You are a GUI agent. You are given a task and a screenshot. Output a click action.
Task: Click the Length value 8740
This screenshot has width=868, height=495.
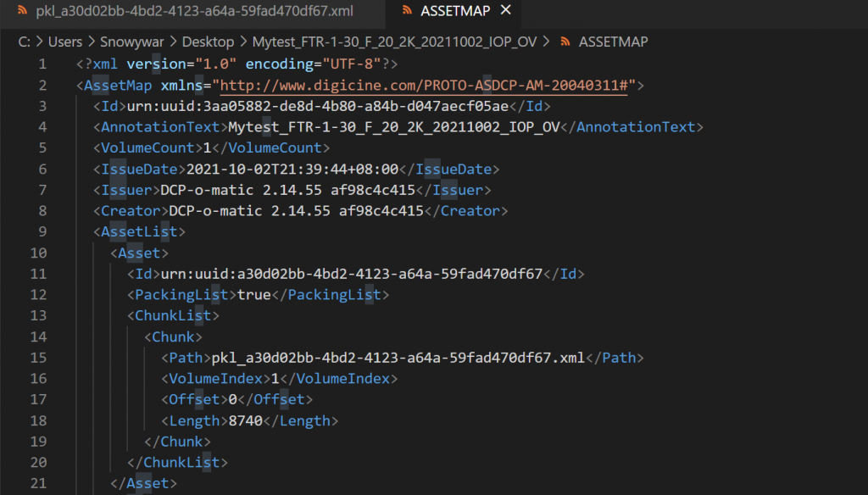pos(246,420)
